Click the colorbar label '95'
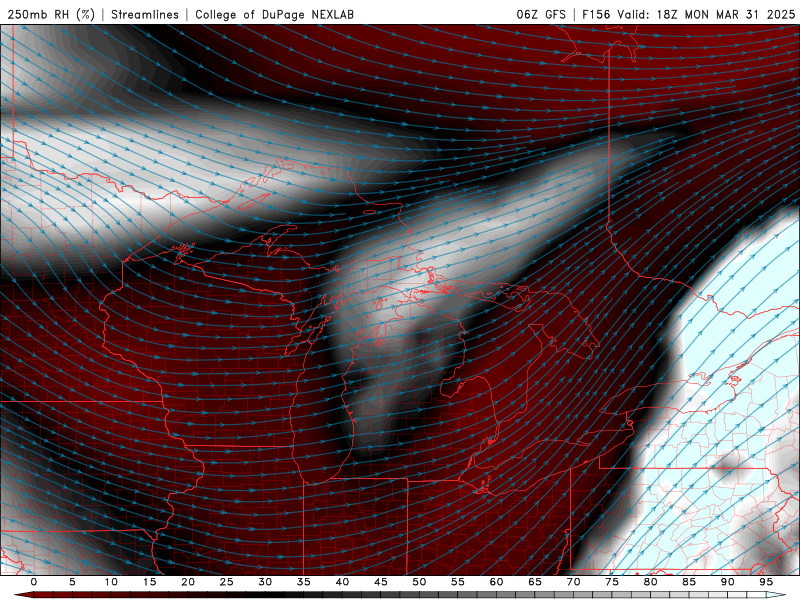 coord(766,582)
